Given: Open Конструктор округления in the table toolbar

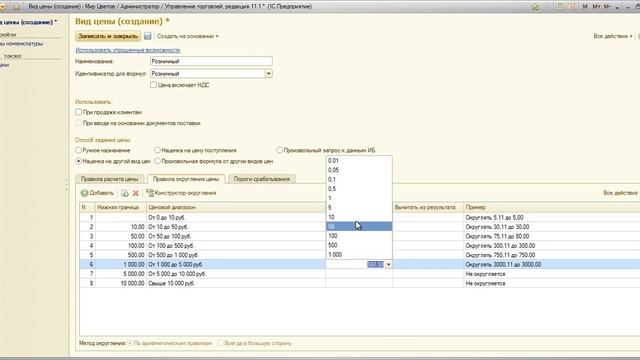Looking at the screenshot, I should pos(181,193).
